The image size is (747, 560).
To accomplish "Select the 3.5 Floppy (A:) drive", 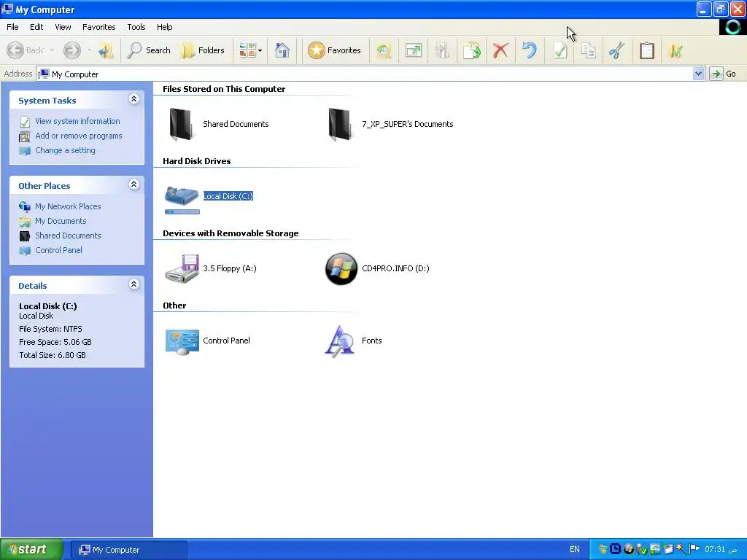I will coord(211,268).
